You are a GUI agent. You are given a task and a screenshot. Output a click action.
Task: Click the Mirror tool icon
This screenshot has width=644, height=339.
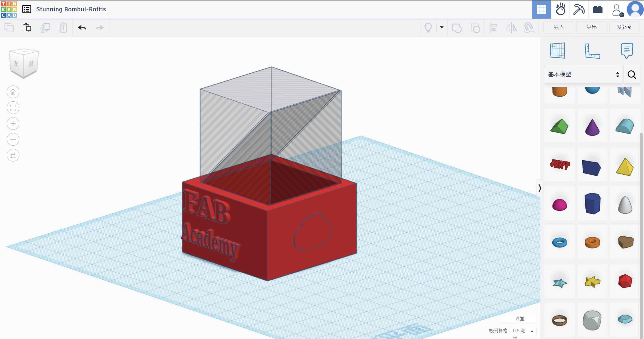tap(511, 28)
